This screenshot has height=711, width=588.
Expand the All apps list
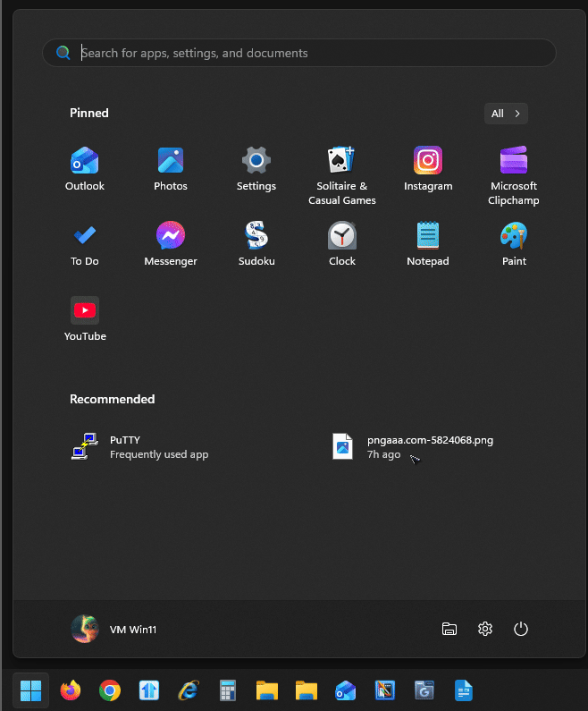pos(506,114)
